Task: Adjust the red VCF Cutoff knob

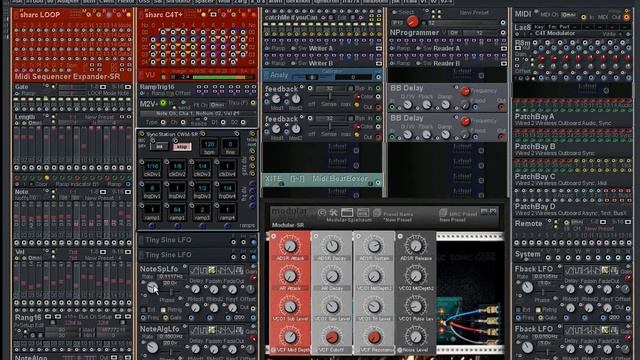Action: (x=332, y=337)
